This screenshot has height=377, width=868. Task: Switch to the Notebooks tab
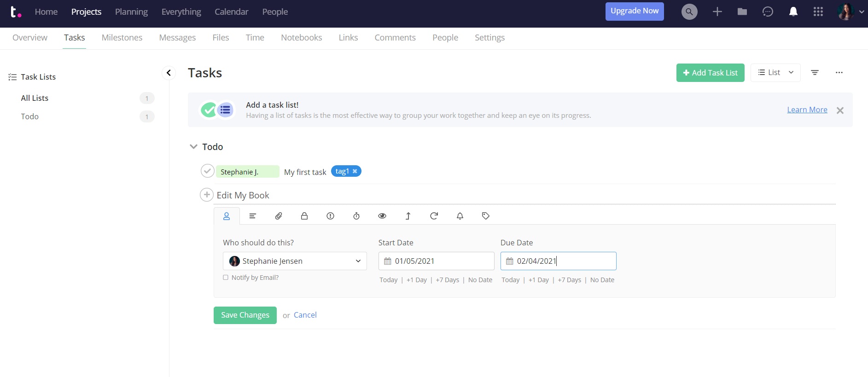302,38
